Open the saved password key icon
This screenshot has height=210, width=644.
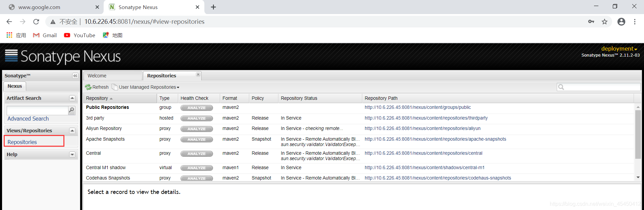591,22
